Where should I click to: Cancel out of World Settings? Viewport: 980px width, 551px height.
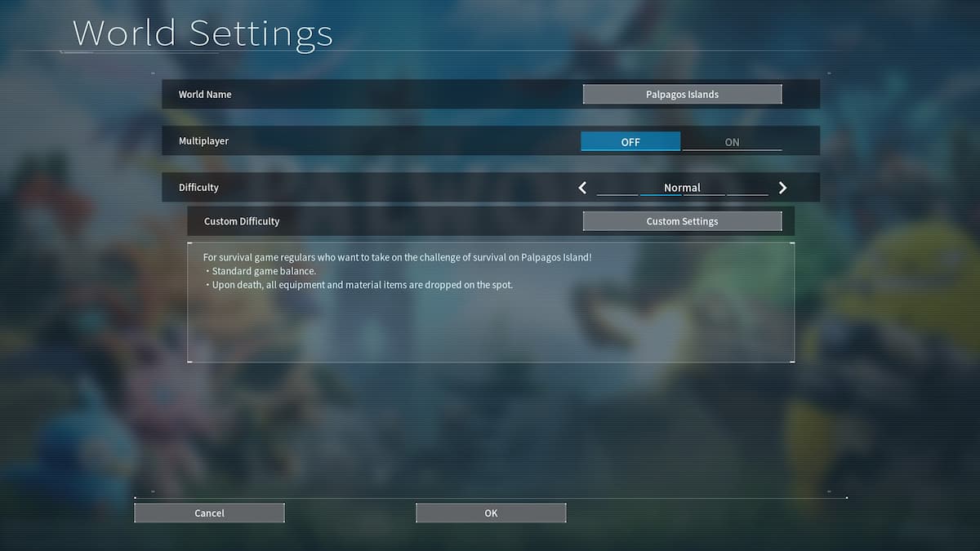[x=209, y=513]
